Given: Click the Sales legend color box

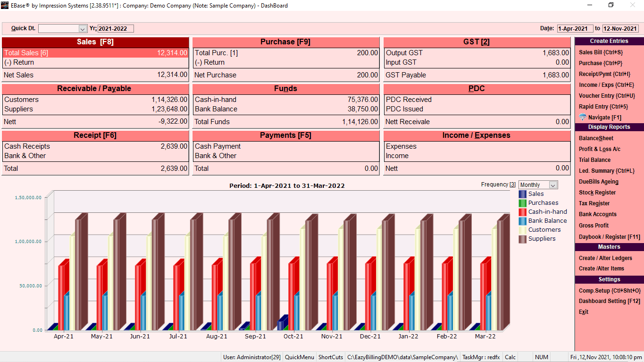Looking at the screenshot, I should click(x=522, y=194).
